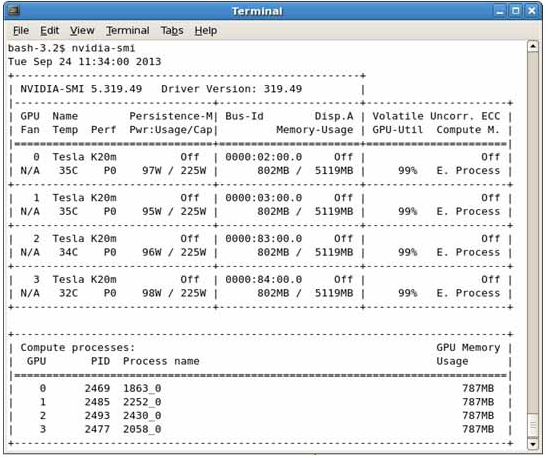Click PID 2477
Image resolution: width=548 pixels, height=458 pixels.
97,429
